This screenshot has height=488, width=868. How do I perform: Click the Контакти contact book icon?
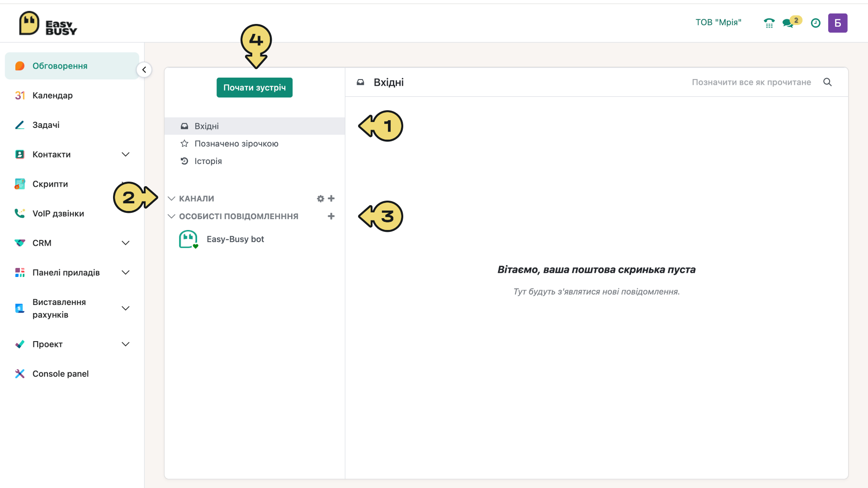(20, 155)
